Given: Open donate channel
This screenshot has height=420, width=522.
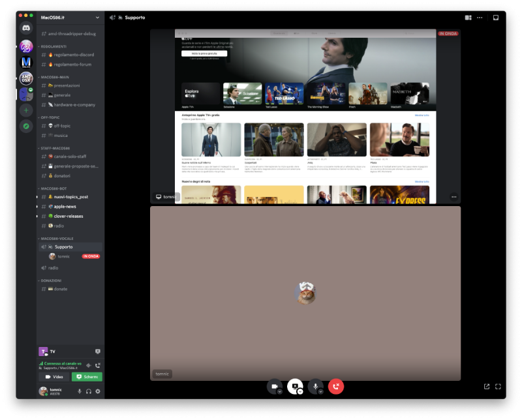Looking at the screenshot, I should click(x=70, y=289).
